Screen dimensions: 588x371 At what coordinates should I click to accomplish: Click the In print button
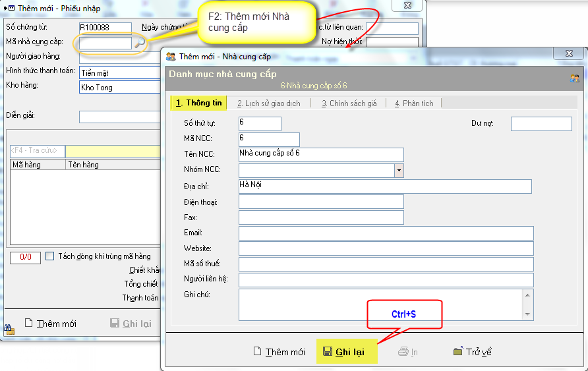[408, 352]
